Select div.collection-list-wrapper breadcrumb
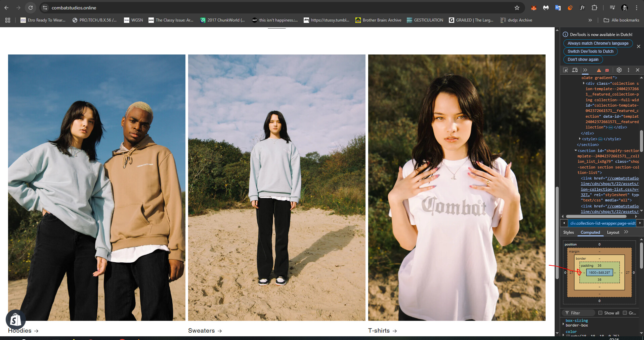Screen dimensions: 644x340 coord(603,223)
